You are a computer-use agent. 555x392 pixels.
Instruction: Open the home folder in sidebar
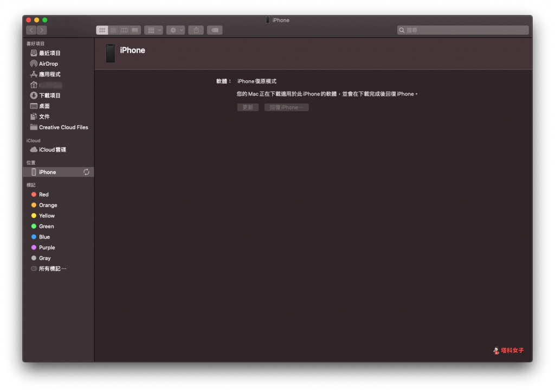click(59, 85)
